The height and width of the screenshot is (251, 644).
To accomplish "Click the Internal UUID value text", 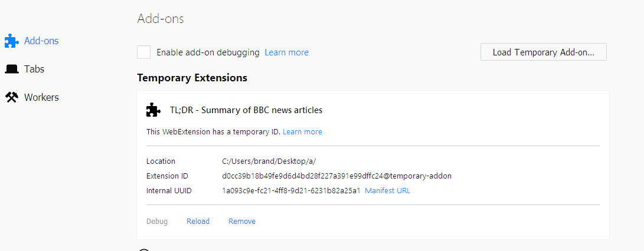I will click(x=291, y=191).
